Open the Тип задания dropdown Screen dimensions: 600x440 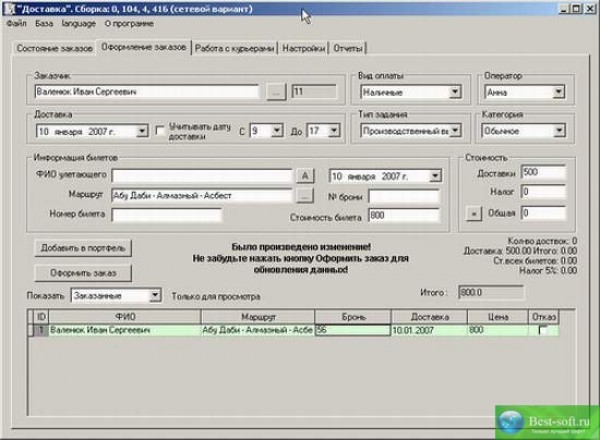[x=455, y=131]
